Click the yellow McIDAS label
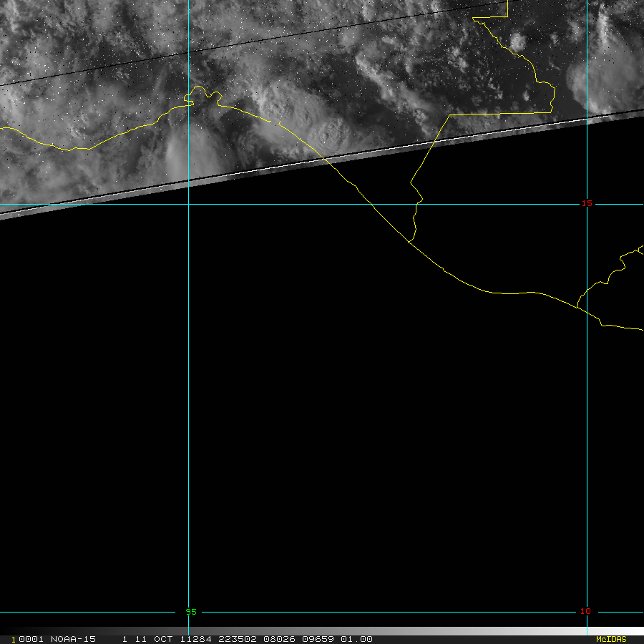 coord(611,639)
